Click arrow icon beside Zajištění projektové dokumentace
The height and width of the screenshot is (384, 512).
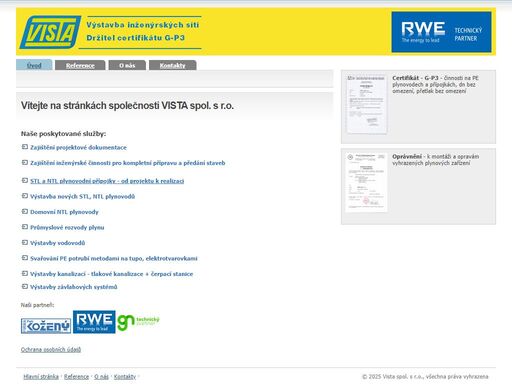point(25,147)
